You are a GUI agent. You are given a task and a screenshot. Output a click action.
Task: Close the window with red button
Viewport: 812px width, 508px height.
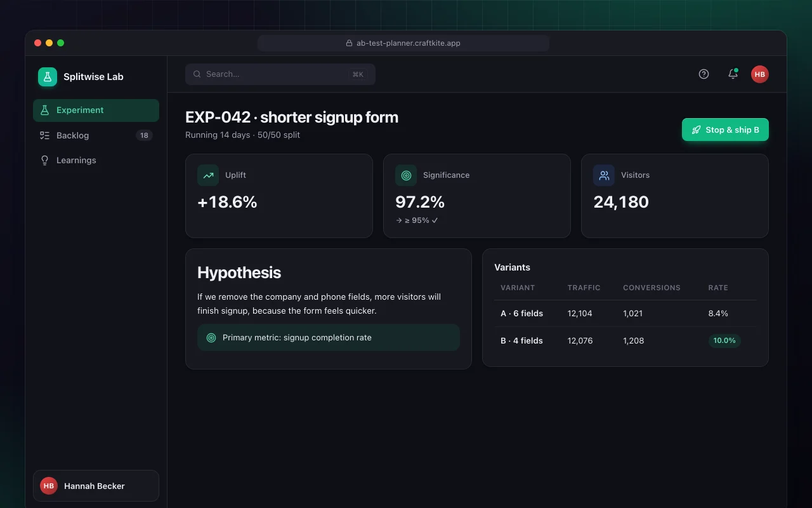(x=38, y=43)
